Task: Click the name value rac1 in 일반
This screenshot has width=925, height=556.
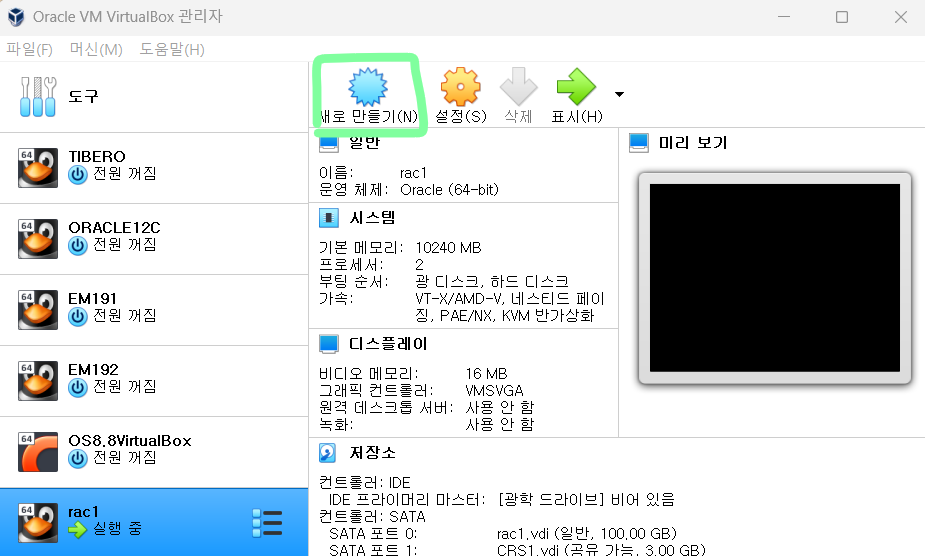Action: pyautogui.click(x=413, y=173)
